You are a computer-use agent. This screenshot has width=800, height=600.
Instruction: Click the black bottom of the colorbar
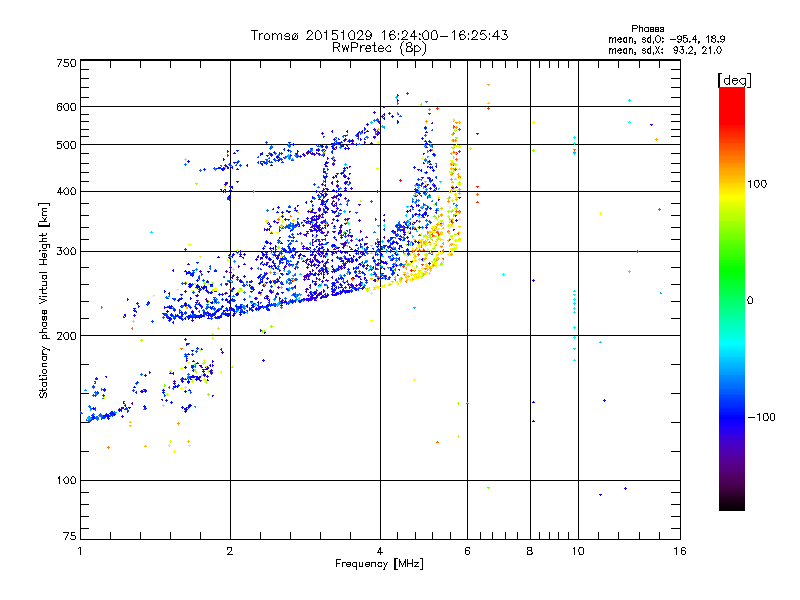(732, 504)
